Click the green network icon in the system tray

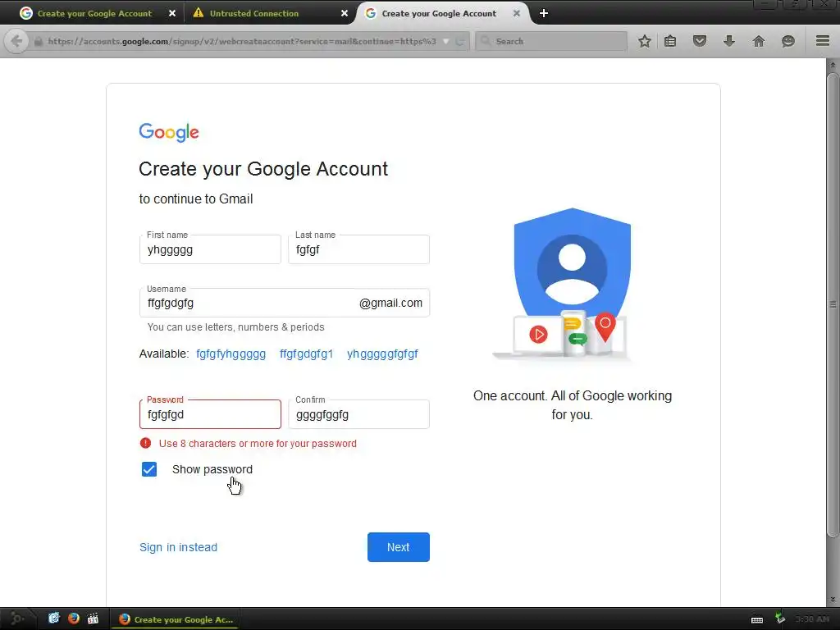tap(780, 619)
